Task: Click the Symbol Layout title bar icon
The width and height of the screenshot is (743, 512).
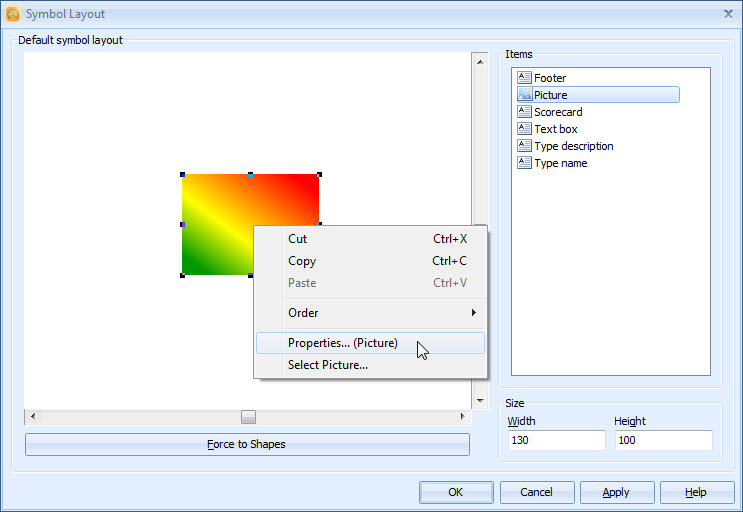Action: pos(13,14)
